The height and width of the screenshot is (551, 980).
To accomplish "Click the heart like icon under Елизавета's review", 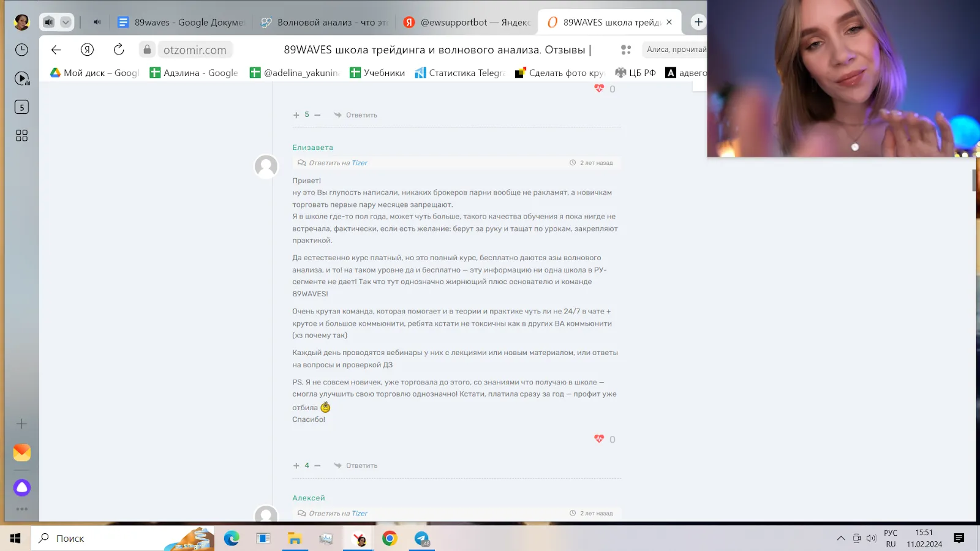I will 599,438.
